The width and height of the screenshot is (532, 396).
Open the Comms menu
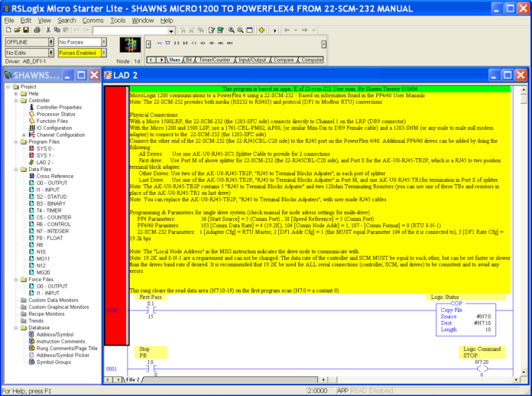(x=92, y=20)
